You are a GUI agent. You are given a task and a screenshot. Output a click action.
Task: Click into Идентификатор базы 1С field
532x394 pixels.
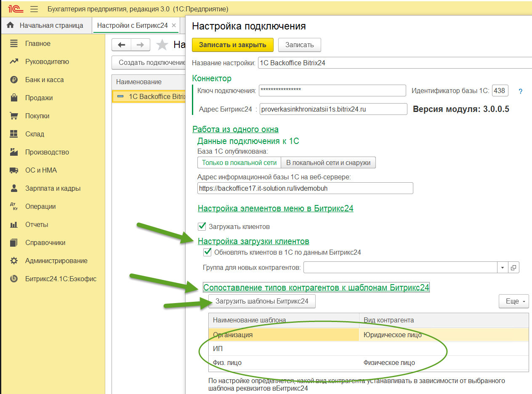500,91
